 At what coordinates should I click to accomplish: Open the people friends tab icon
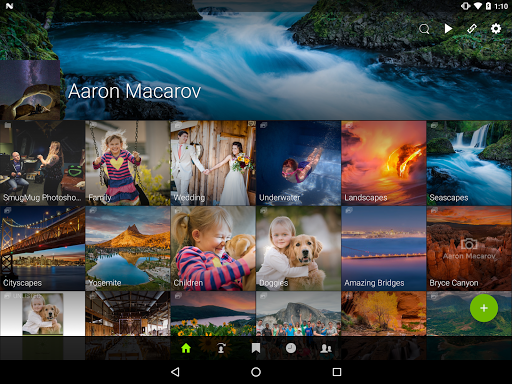point(326,348)
